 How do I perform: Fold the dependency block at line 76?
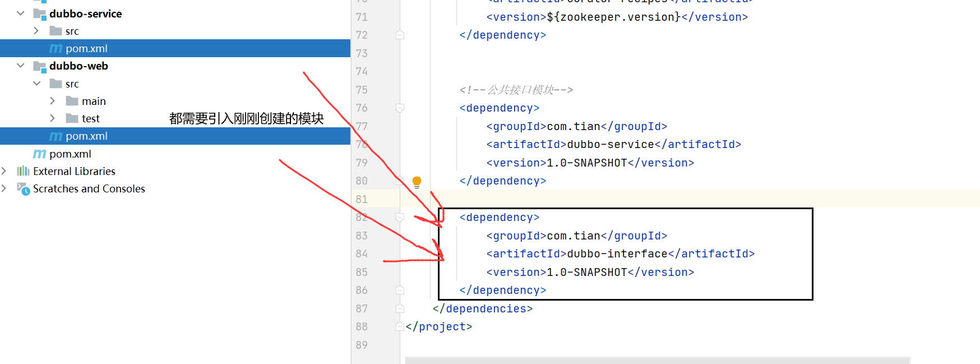[400, 108]
